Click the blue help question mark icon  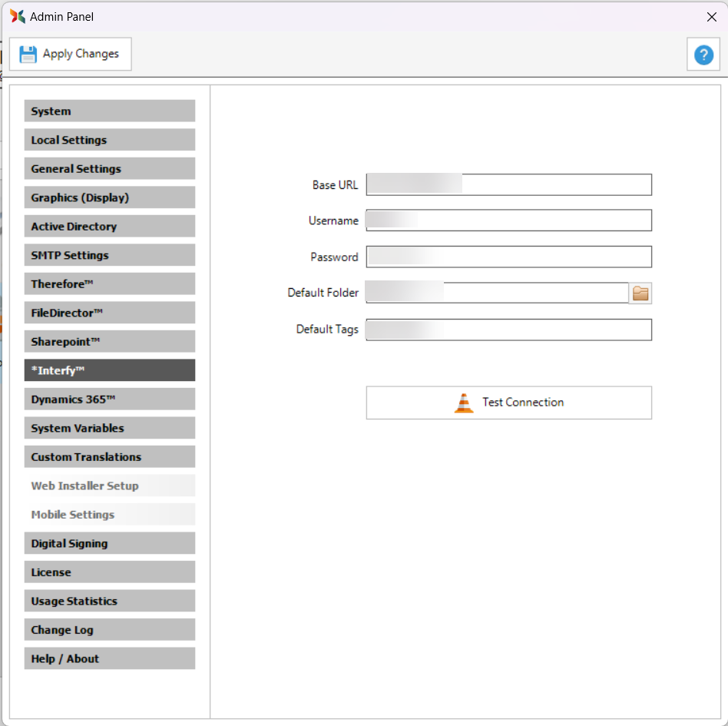tap(703, 55)
